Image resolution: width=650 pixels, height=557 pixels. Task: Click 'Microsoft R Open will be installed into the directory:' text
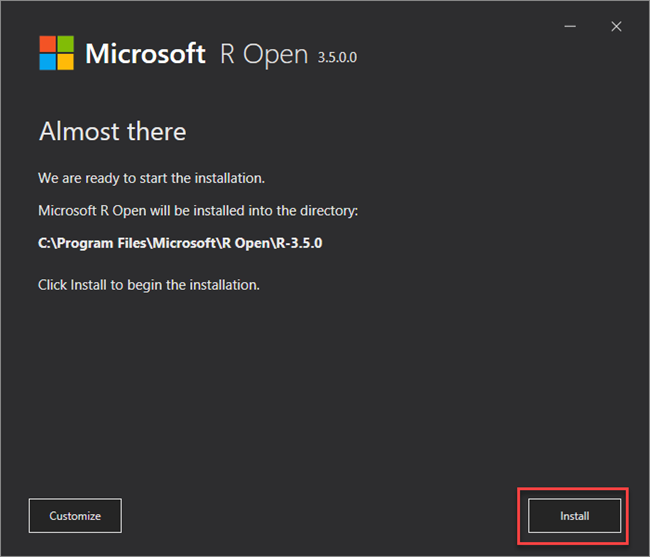(x=198, y=211)
